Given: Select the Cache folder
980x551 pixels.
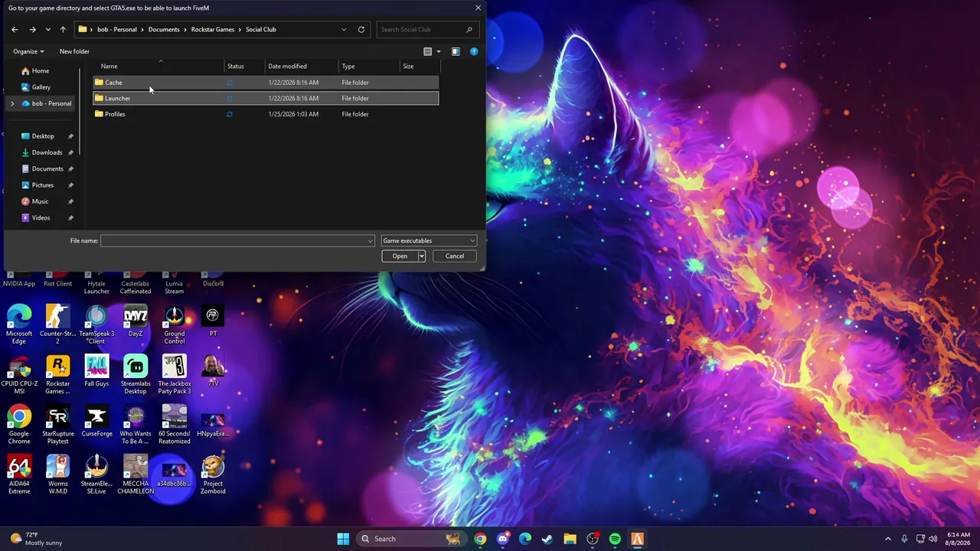Looking at the screenshot, I should (266, 83).
